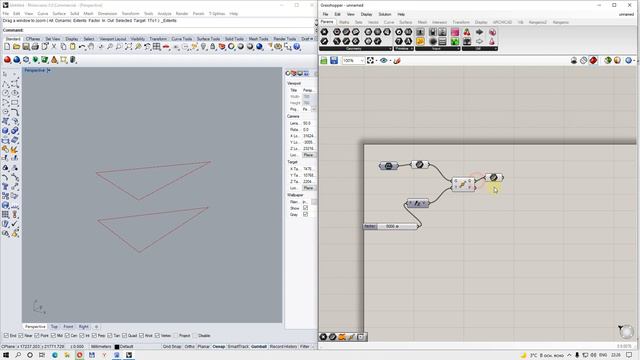Click Grasshopper sketch brush icon
640x360 pixels.
[397, 60]
